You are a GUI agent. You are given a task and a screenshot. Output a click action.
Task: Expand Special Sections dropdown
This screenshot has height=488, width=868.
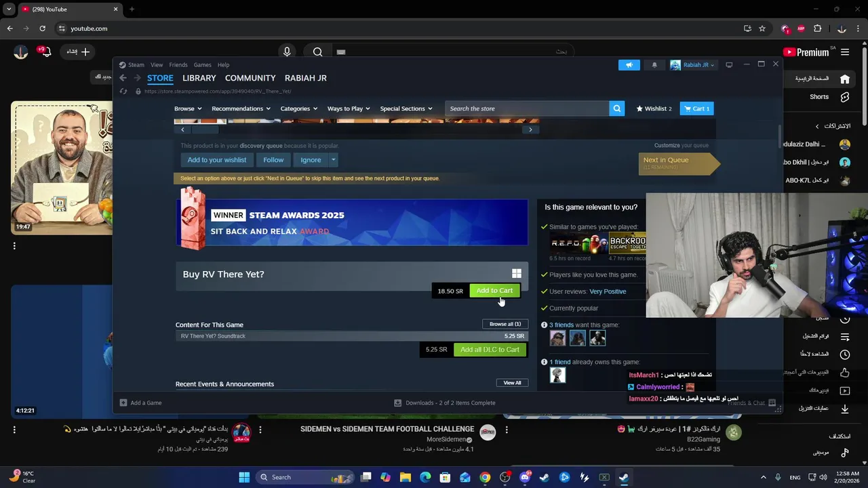click(406, 108)
